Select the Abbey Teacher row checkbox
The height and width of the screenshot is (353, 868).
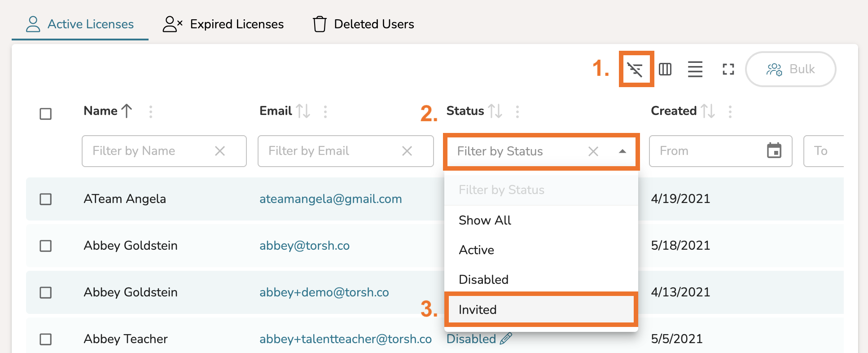pos(46,339)
